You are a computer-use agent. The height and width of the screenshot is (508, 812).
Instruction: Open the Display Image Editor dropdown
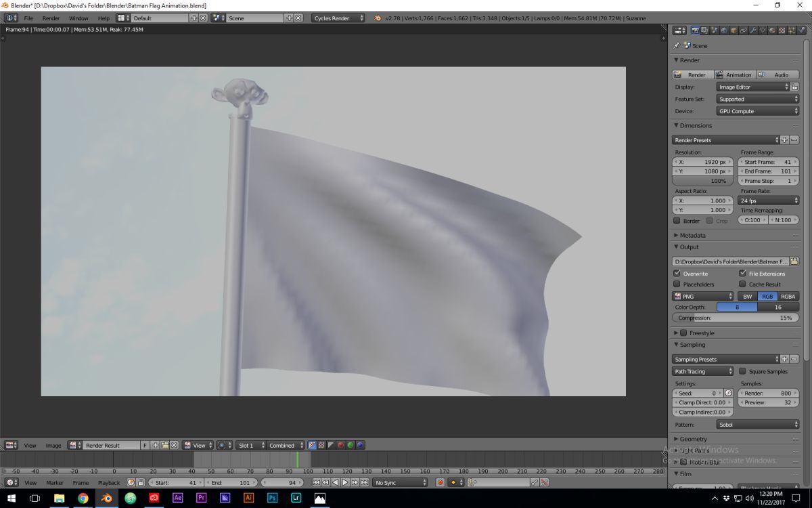pyautogui.click(x=753, y=87)
